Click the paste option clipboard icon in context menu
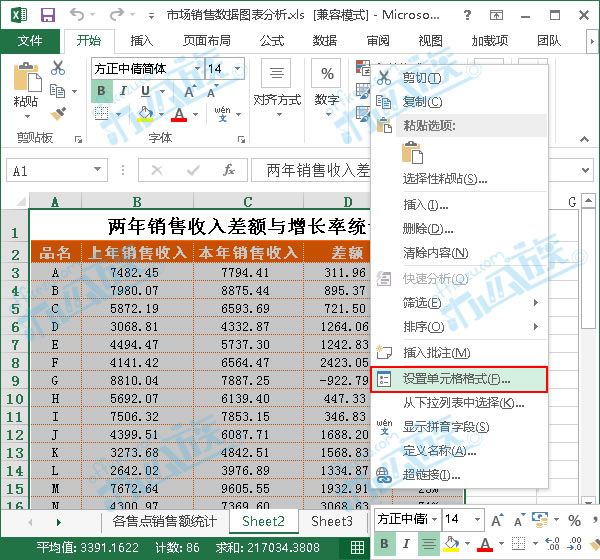This screenshot has width=600, height=560. [x=412, y=153]
